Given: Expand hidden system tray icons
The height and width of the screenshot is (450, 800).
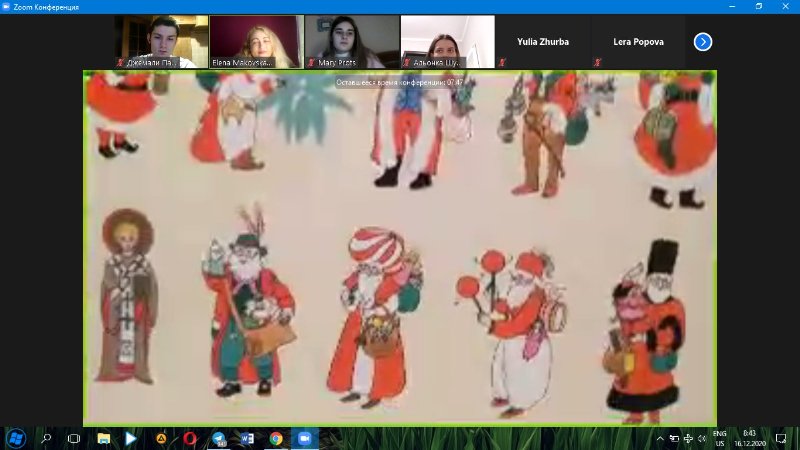Looking at the screenshot, I should point(660,438).
